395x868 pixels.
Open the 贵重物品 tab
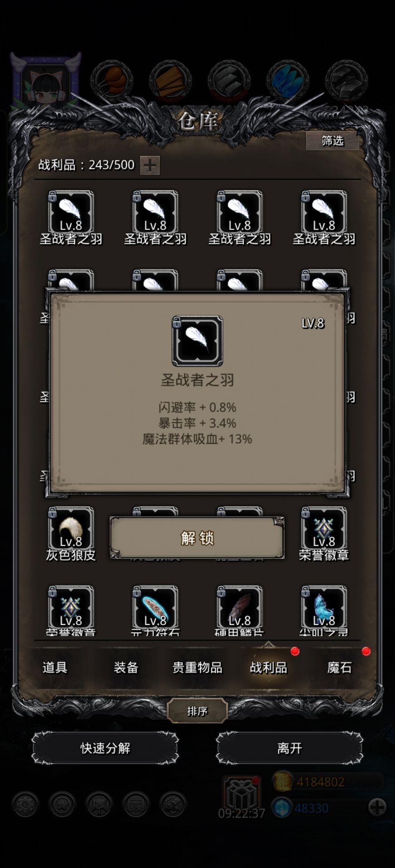(197, 667)
